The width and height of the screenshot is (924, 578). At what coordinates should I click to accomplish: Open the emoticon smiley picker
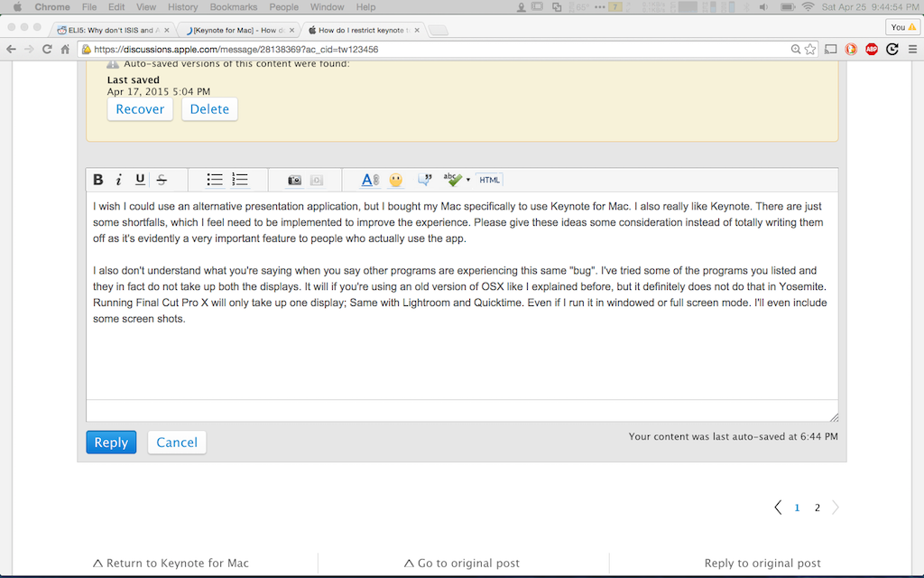pyautogui.click(x=396, y=180)
